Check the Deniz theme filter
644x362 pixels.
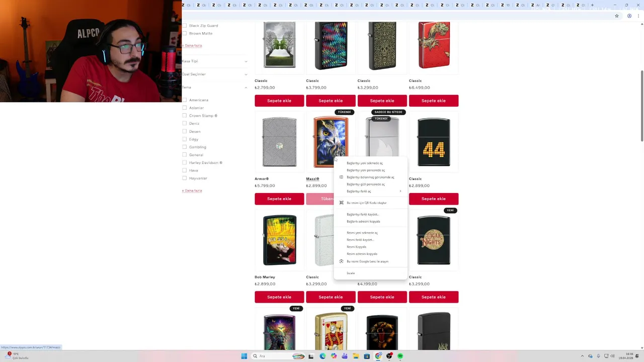[x=185, y=123]
